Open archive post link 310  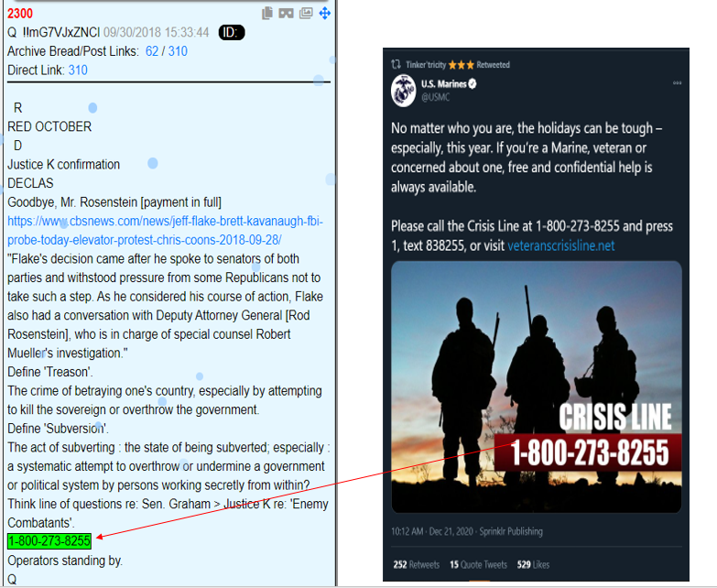(x=178, y=51)
